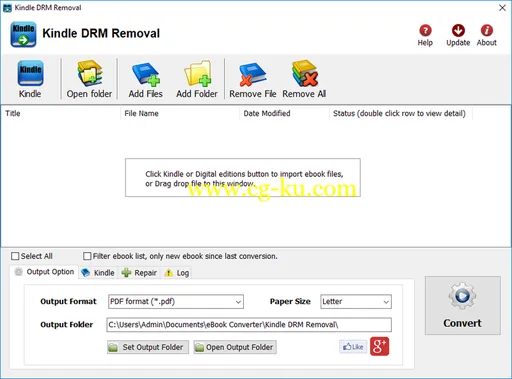Image resolution: width=512 pixels, height=379 pixels.
Task: Click Open Output Folder button
Action: (235, 347)
